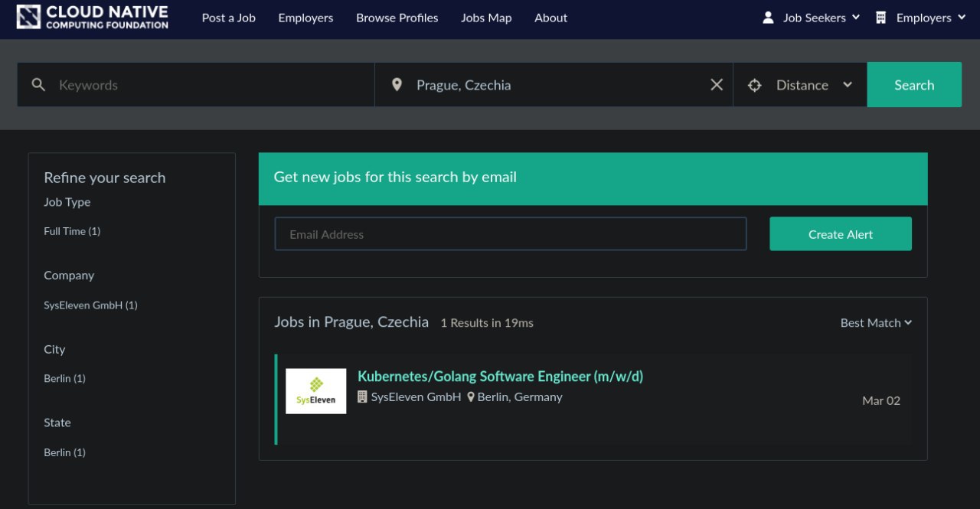Viewport: 980px width, 509px height.
Task: Click the Berlin, Germany location text
Action: (520, 397)
